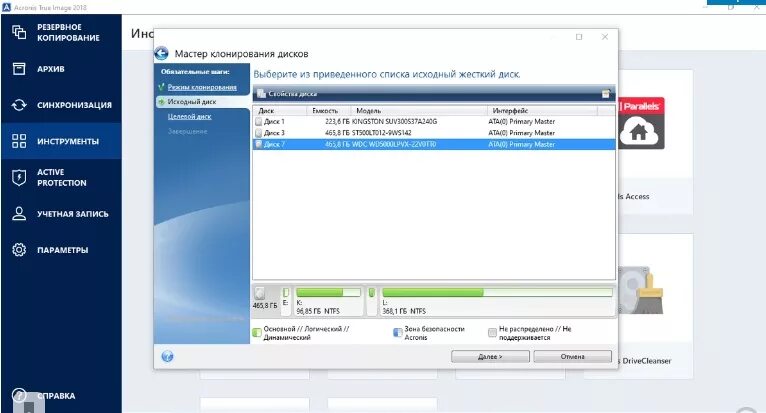Click the blue Зона безопасности Acronis swatch
766x413 pixels.
tap(397, 333)
